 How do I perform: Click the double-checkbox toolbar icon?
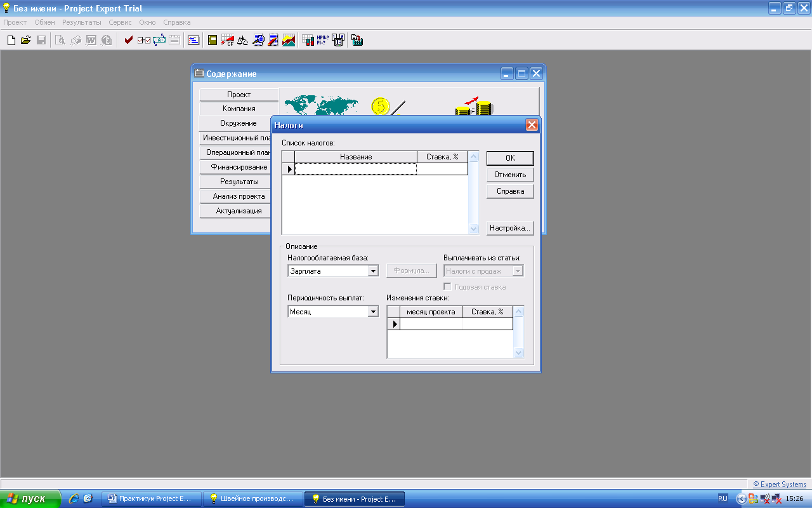click(144, 40)
